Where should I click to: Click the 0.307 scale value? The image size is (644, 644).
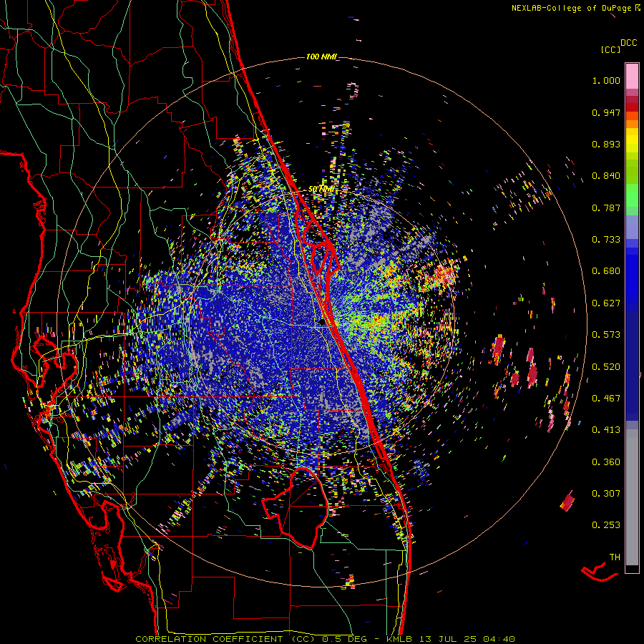click(606, 494)
